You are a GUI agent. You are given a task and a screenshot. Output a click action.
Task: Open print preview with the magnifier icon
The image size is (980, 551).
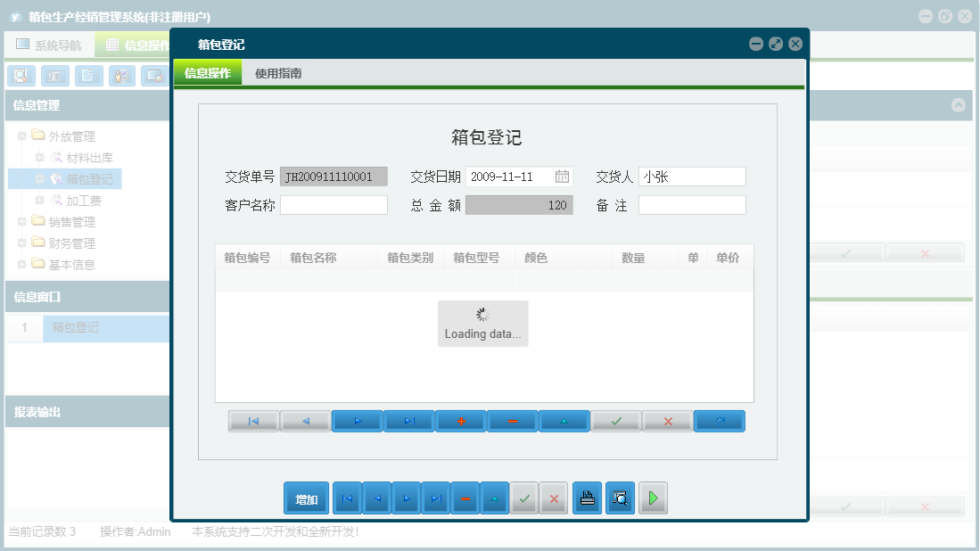pyautogui.click(x=620, y=498)
